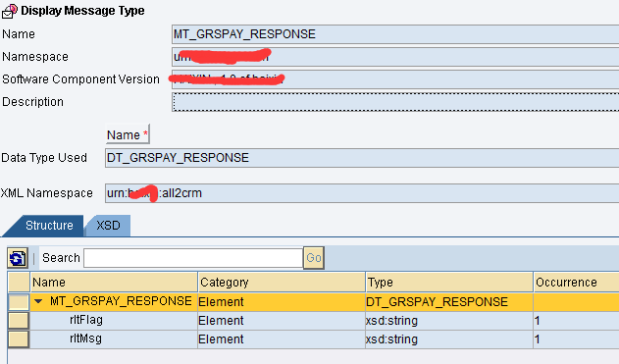Viewport: 619px width, 364px height.
Task: Click the XML Namespace label
Action: 46,193
